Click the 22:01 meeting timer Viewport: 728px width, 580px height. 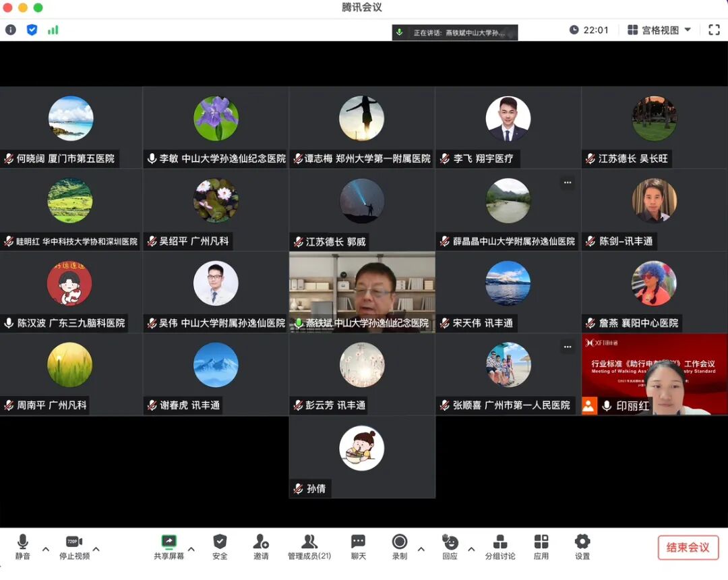[x=588, y=30]
